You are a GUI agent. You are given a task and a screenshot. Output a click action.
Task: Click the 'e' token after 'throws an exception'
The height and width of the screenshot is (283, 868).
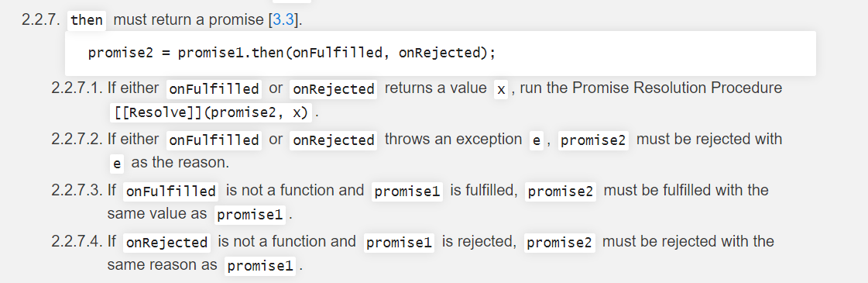click(536, 140)
